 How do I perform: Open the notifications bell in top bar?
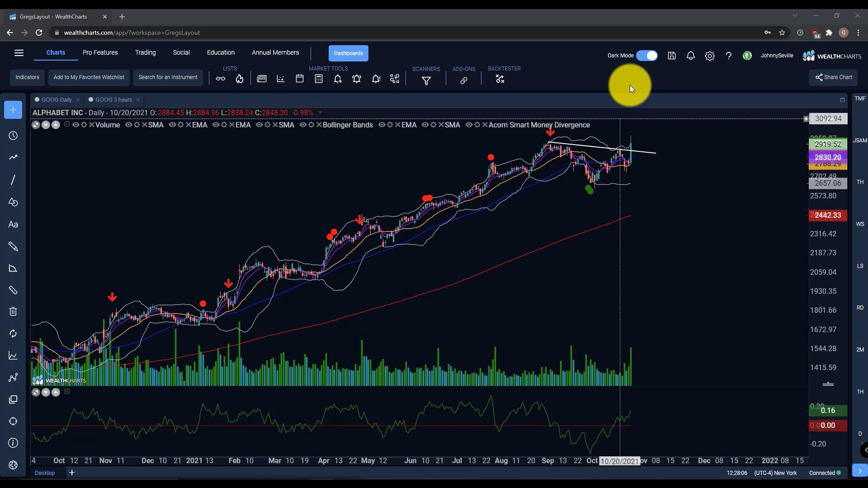pos(691,56)
